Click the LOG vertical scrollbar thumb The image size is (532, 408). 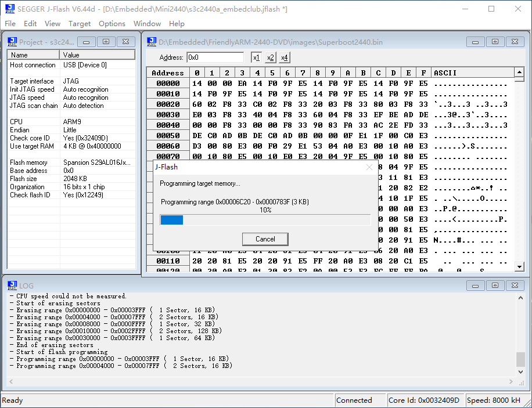(521, 359)
